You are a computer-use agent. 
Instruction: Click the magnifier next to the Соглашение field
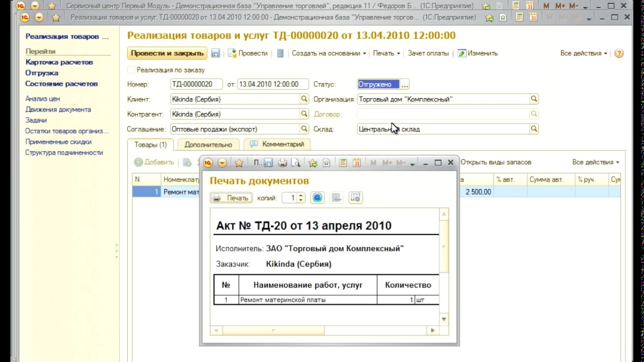tap(304, 129)
